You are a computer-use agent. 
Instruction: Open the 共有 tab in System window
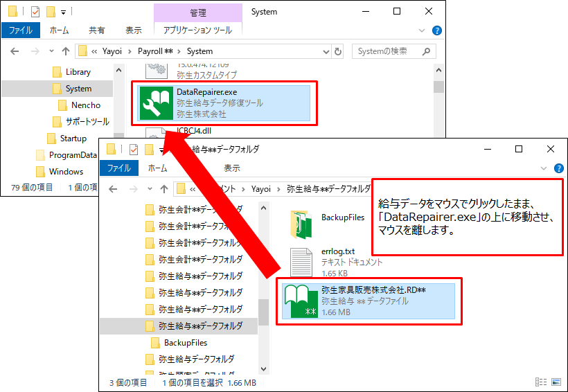(97, 30)
